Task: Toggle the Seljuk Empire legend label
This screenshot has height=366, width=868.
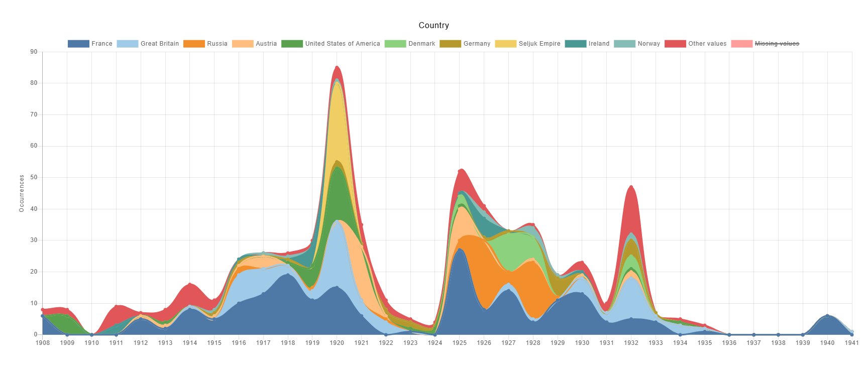Action: pos(539,44)
